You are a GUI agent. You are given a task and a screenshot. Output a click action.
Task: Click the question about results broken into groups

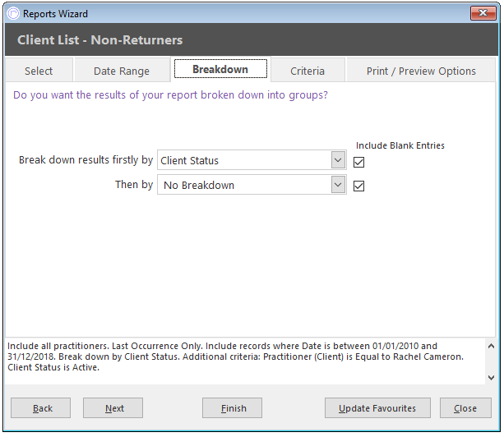click(x=170, y=95)
